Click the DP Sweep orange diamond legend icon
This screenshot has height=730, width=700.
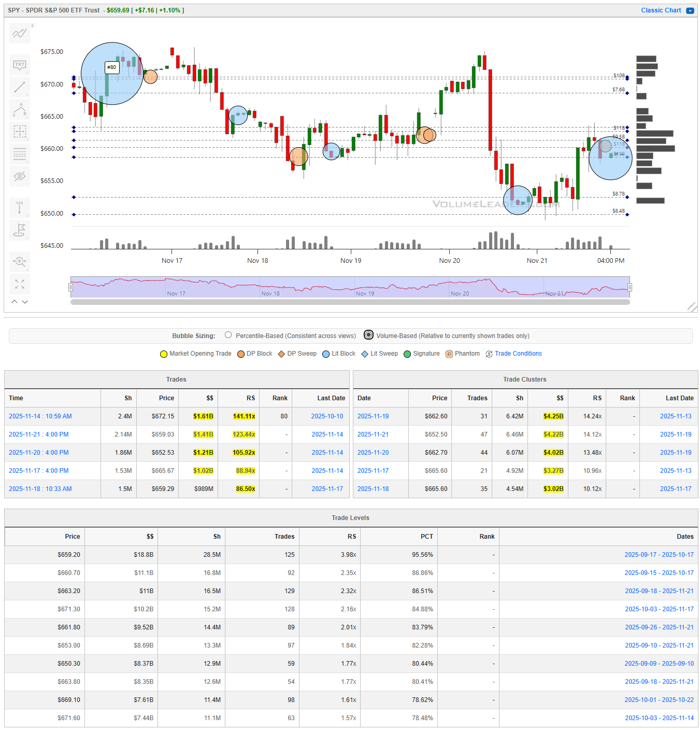click(281, 354)
